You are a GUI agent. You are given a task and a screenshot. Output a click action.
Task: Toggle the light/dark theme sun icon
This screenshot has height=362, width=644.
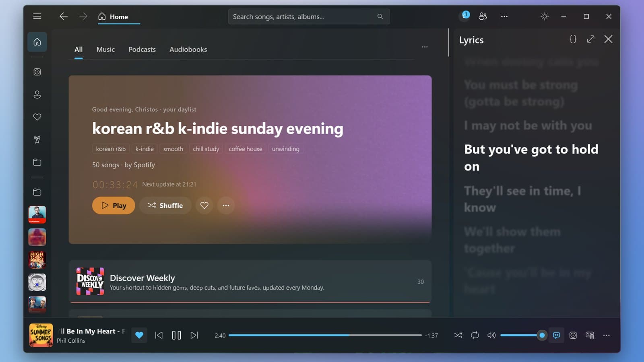pos(545,16)
